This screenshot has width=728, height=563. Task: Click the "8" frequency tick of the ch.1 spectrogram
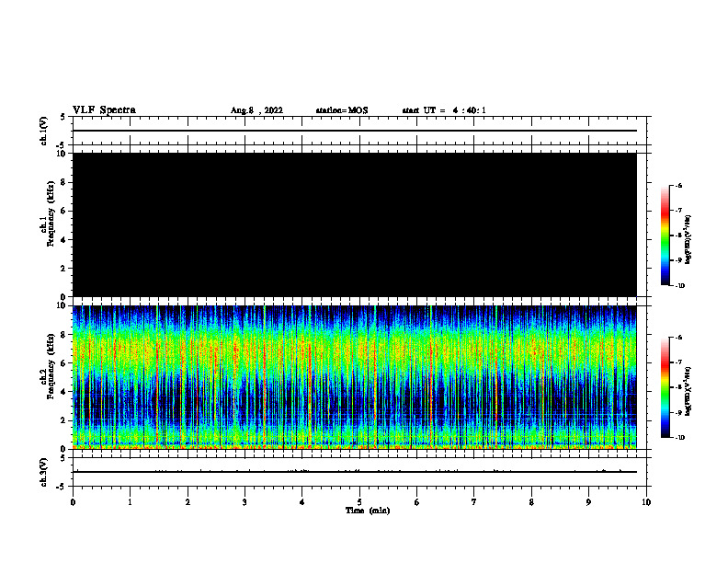tap(64, 182)
